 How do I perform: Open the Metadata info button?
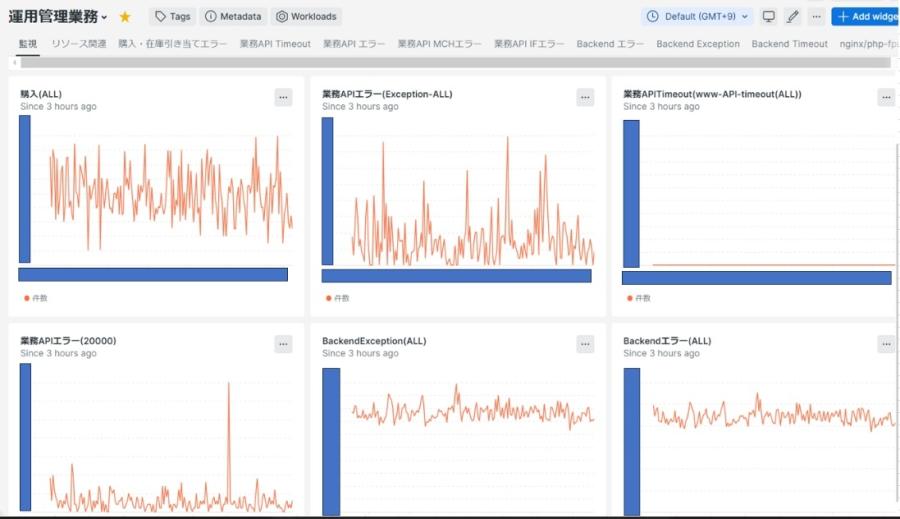tap(233, 17)
